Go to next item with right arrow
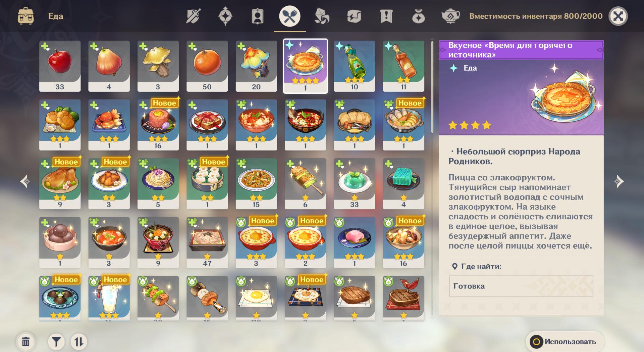 click(x=619, y=181)
